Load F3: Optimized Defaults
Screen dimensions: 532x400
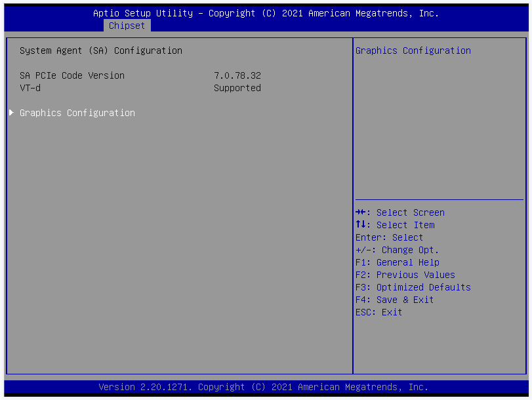[413, 287]
